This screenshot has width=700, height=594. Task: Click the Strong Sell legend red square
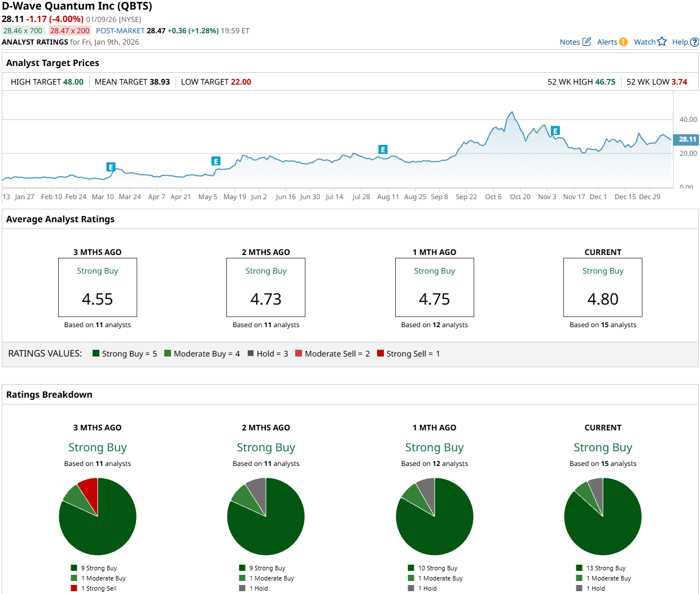click(380, 354)
